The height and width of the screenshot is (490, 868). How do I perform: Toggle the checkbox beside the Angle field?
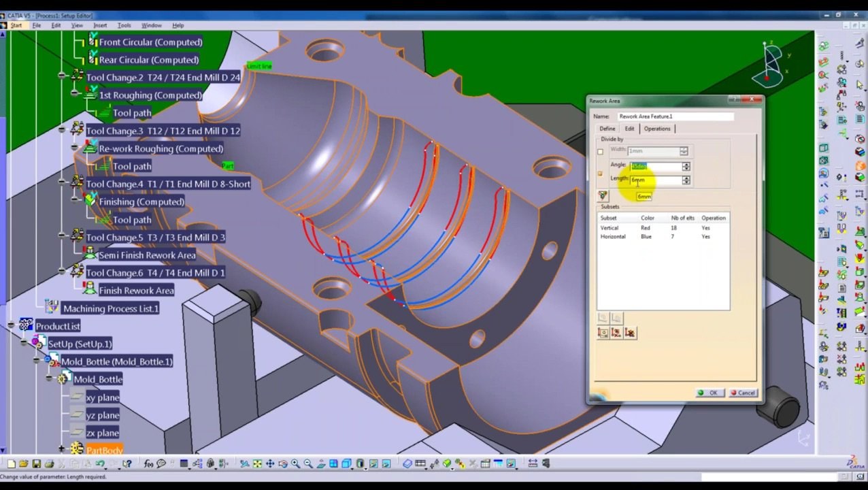tap(600, 173)
